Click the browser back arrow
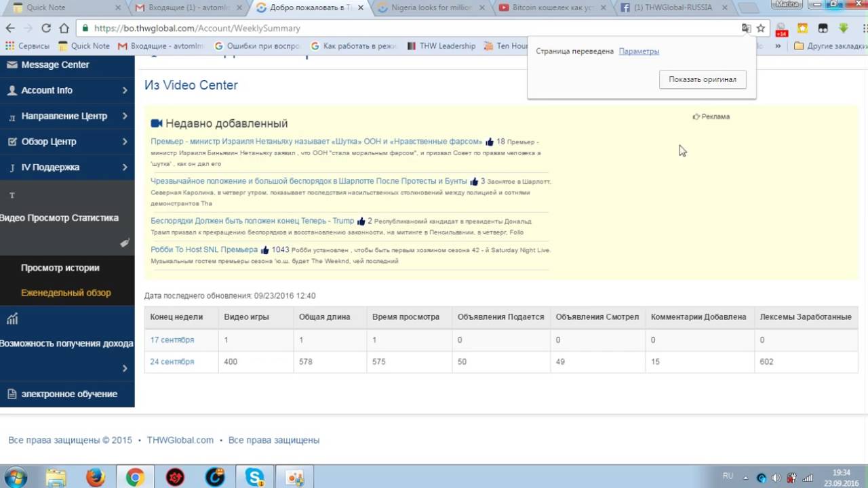Screen dimensions: 868x488 pyautogui.click(x=10, y=28)
